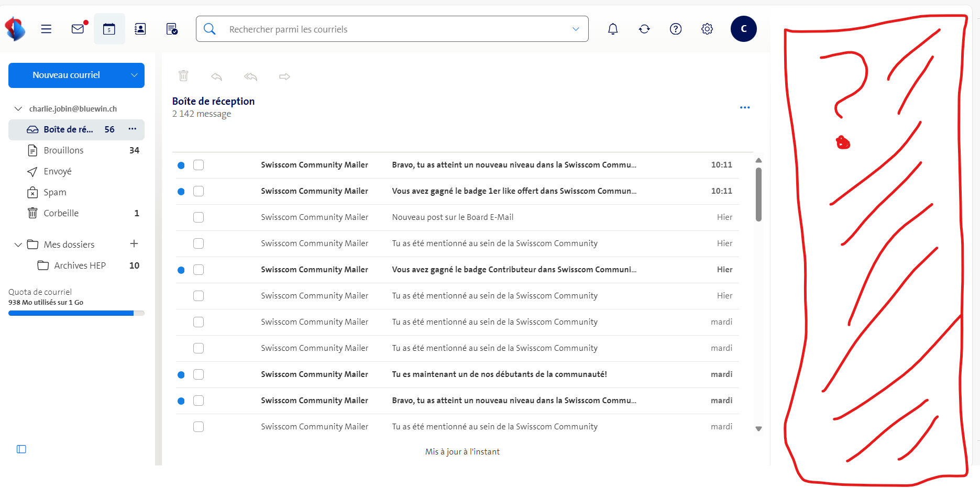The image size is (980, 488).
Task: Open the calendar icon in top bar
Action: (x=109, y=29)
